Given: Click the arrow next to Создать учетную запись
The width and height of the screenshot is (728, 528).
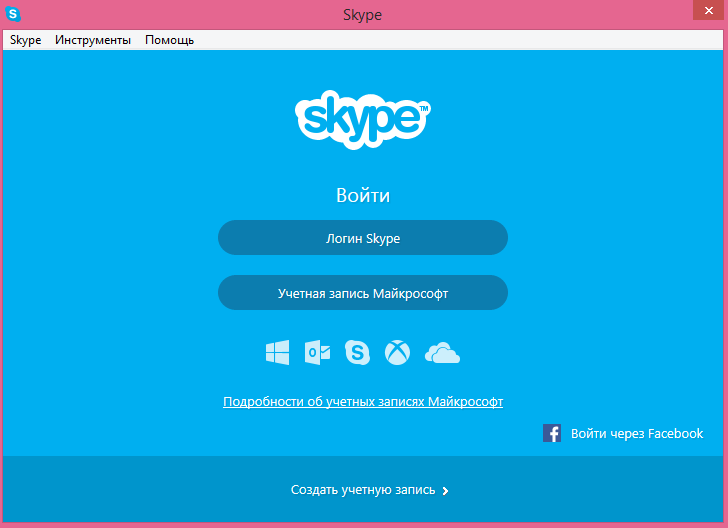Looking at the screenshot, I should click(x=445, y=491).
